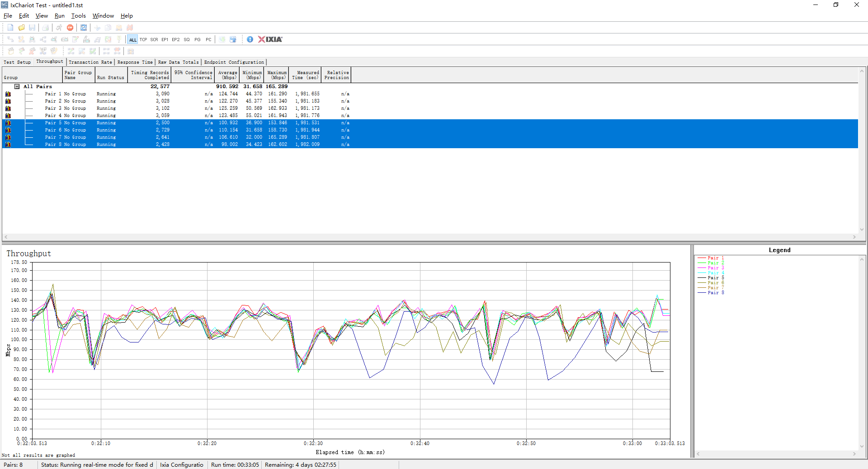Open the Help menu

(127, 16)
